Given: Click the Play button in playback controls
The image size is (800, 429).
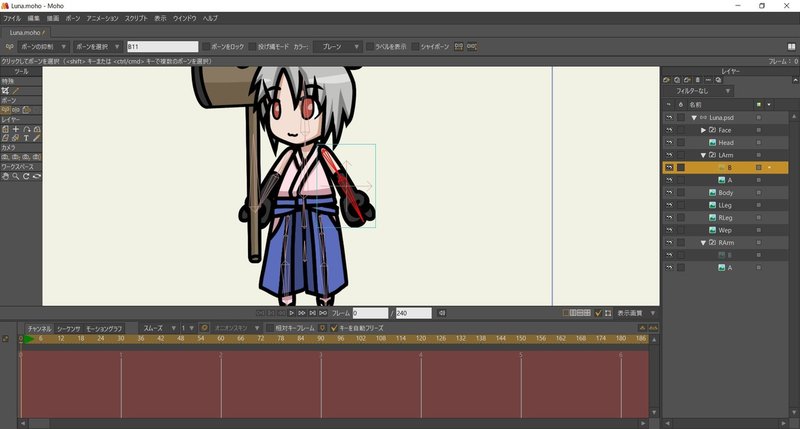Looking at the screenshot, I should (x=291, y=313).
